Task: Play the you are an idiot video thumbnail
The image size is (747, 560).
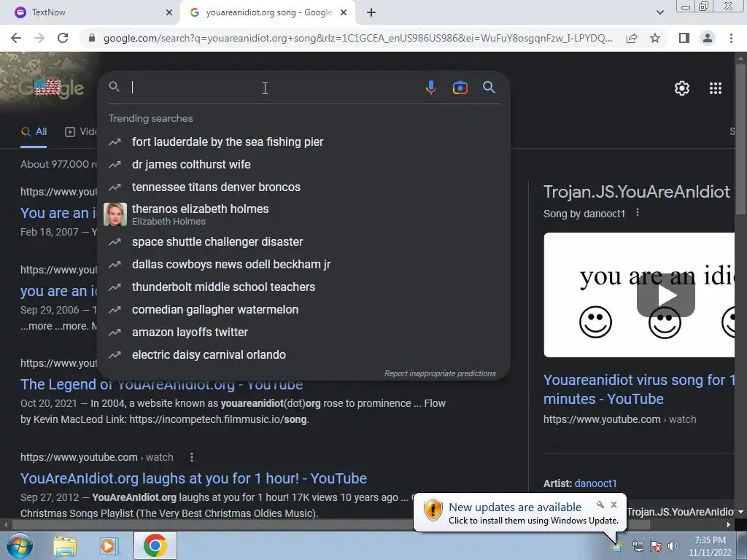Action: [665, 295]
